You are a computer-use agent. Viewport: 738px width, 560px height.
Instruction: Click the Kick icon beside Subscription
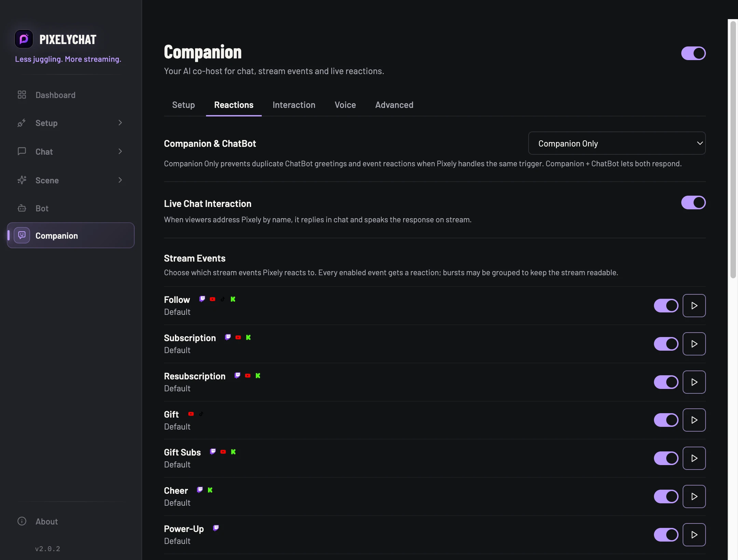click(x=248, y=337)
